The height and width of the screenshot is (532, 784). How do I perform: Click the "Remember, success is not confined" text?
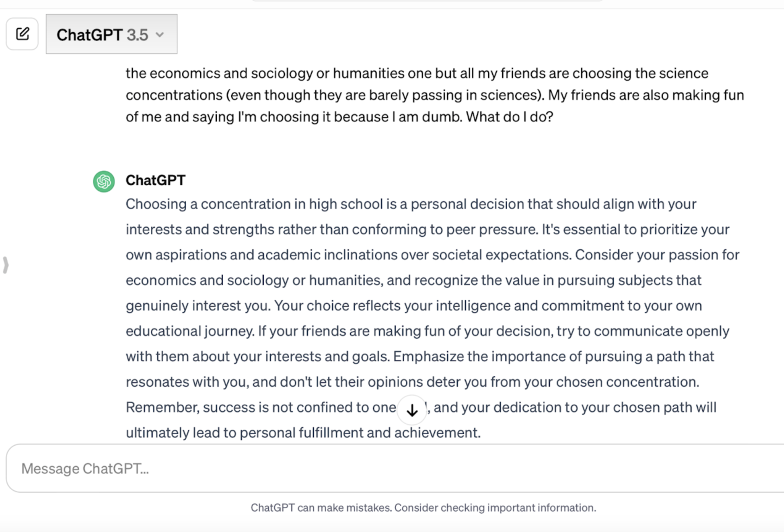click(261, 407)
